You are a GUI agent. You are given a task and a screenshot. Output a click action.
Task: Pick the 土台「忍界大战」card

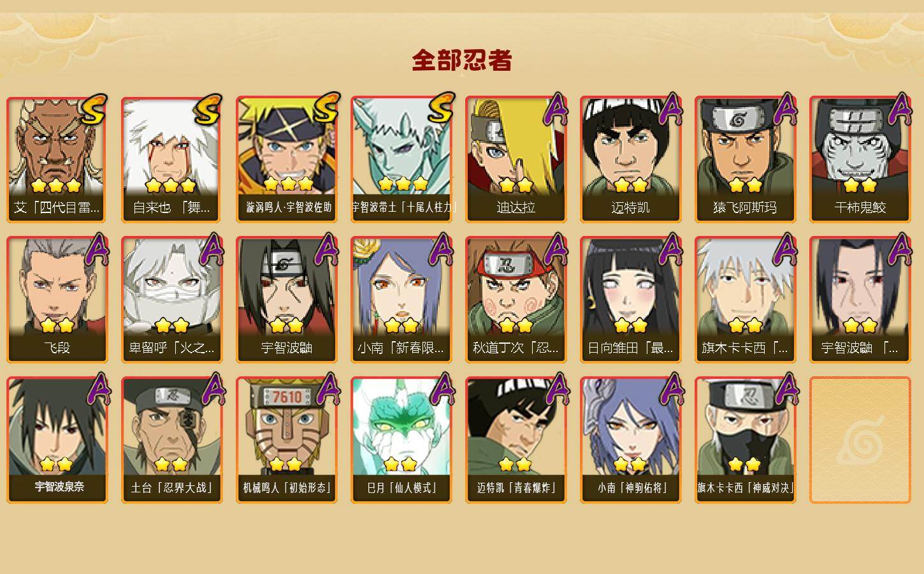171,439
